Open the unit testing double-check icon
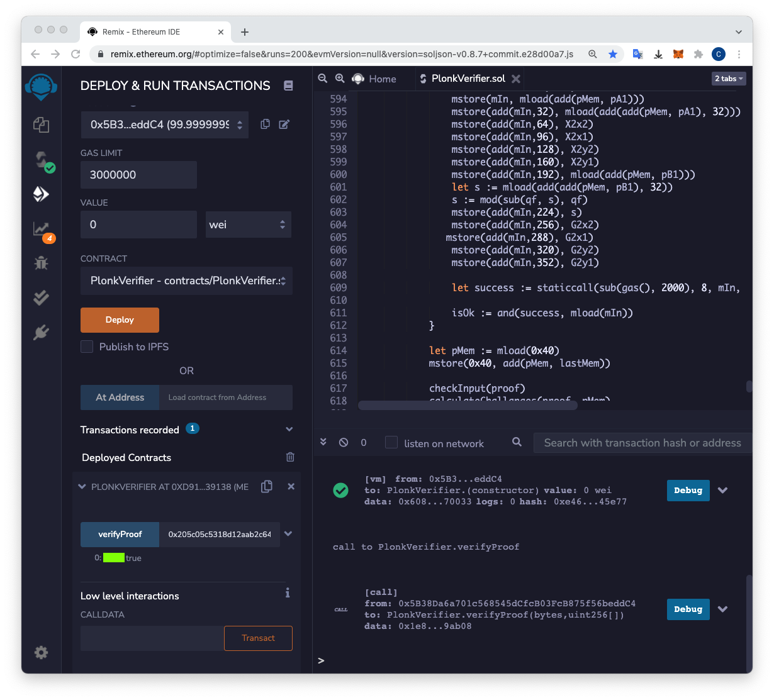 click(41, 297)
